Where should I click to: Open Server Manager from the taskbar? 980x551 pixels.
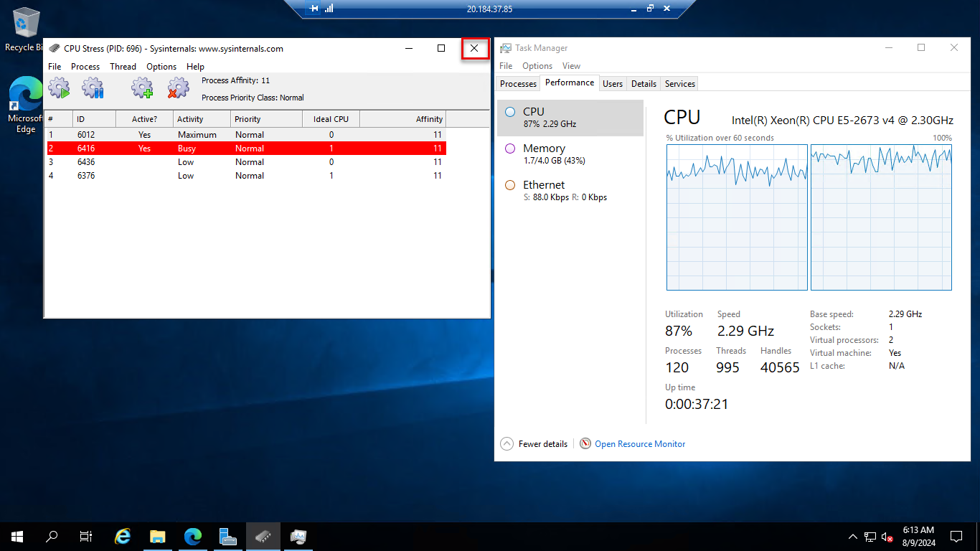[x=228, y=536]
